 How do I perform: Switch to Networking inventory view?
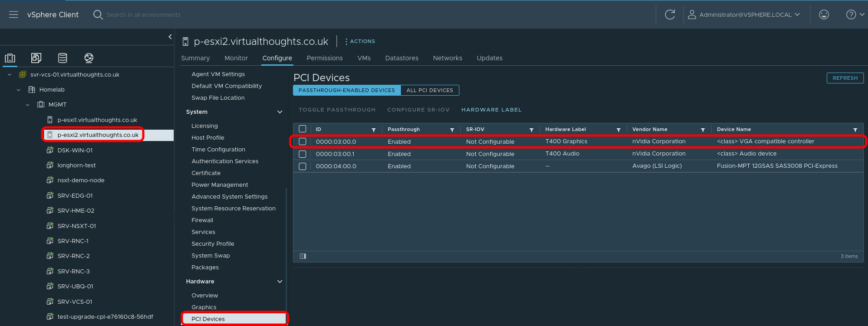(89, 58)
